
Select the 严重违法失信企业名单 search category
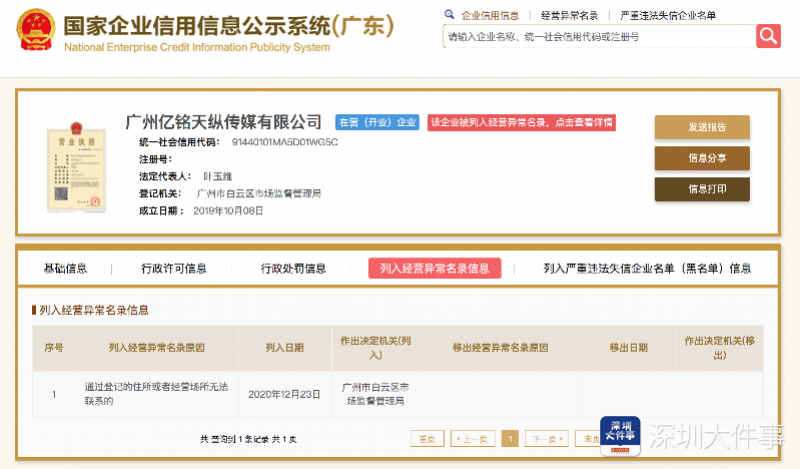[668, 15]
